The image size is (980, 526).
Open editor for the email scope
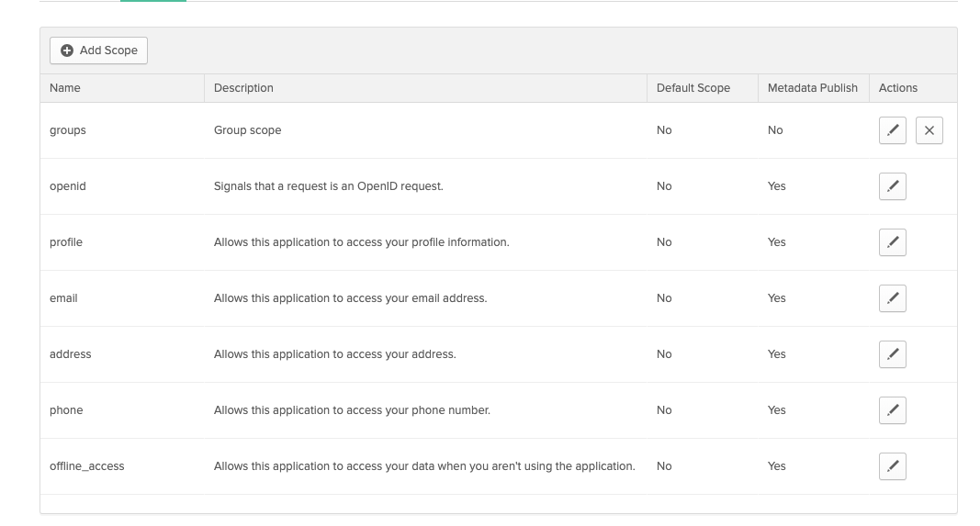[x=893, y=298]
